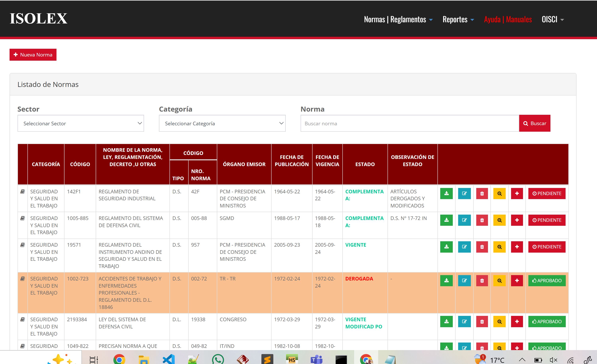Expand the Normas | Reglamentos menu
The height and width of the screenshot is (364, 597).
398,19
